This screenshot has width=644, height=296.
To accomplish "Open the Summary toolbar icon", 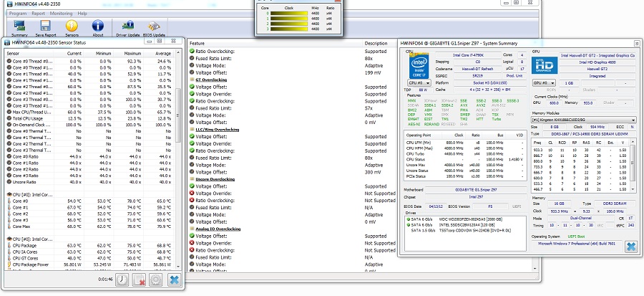I will click(20, 27).
